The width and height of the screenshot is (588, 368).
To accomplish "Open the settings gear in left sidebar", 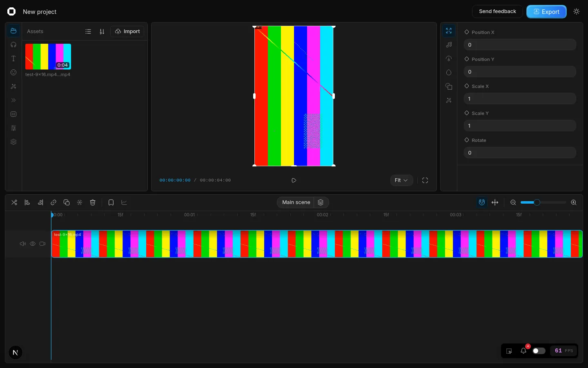I will pyautogui.click(x=13, y=142).
